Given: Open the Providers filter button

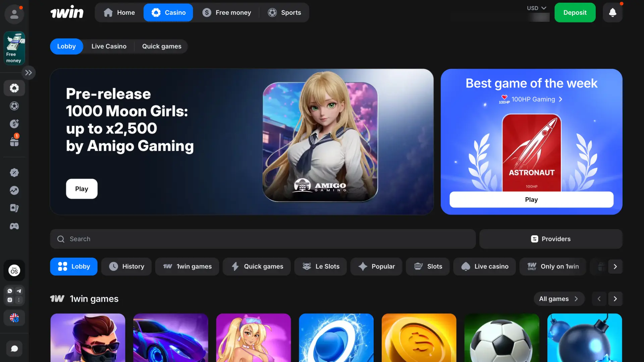Looking at the screenshot, I should 551,239.
